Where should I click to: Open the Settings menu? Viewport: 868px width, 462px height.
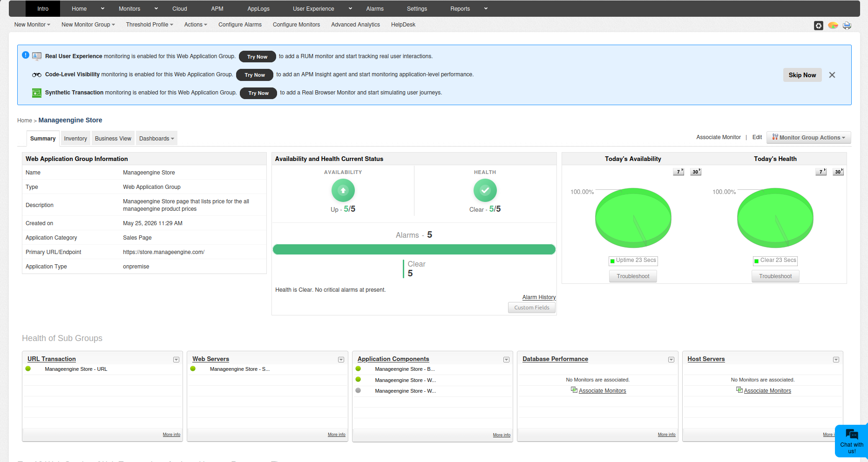(x=417, y=8)
